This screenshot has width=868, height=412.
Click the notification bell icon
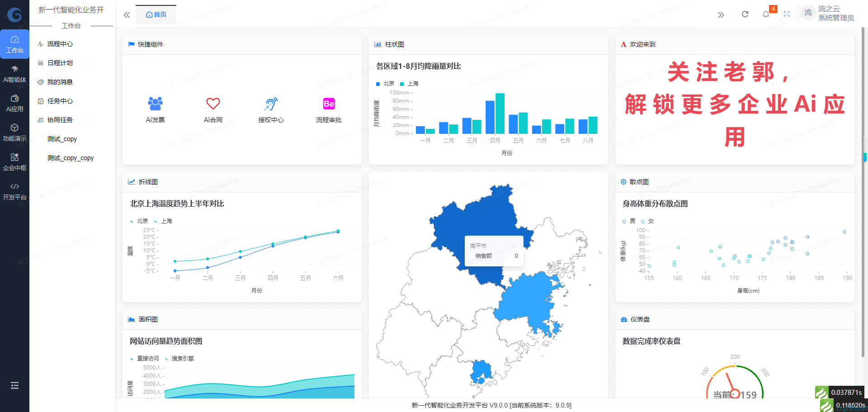(765, 14)
